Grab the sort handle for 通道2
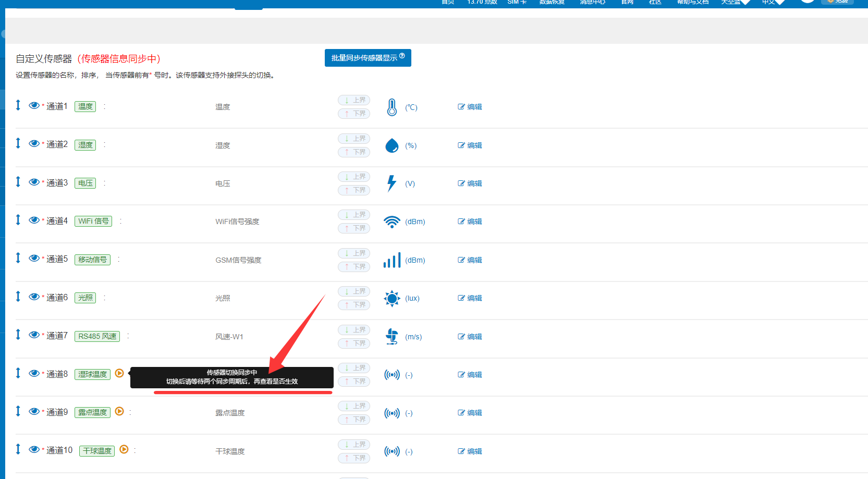Image resolution: width=868 pixels, height=479 pixels. point(18,143)
